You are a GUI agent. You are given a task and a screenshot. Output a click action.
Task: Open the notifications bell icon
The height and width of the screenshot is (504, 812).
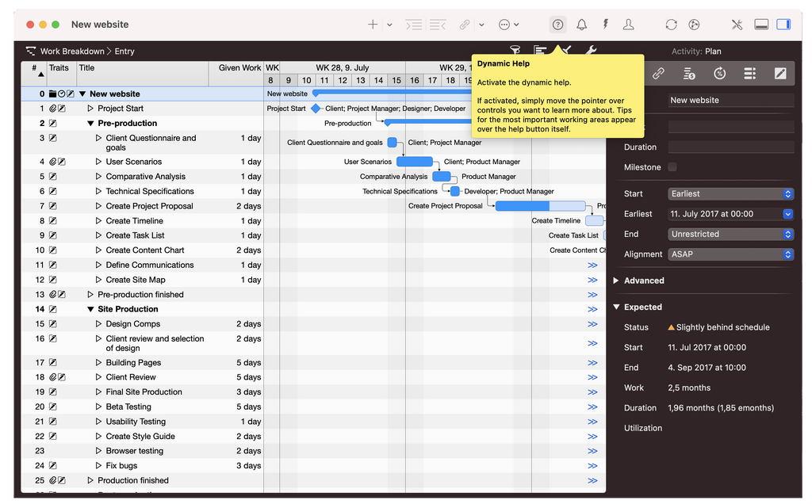point(581,25)
